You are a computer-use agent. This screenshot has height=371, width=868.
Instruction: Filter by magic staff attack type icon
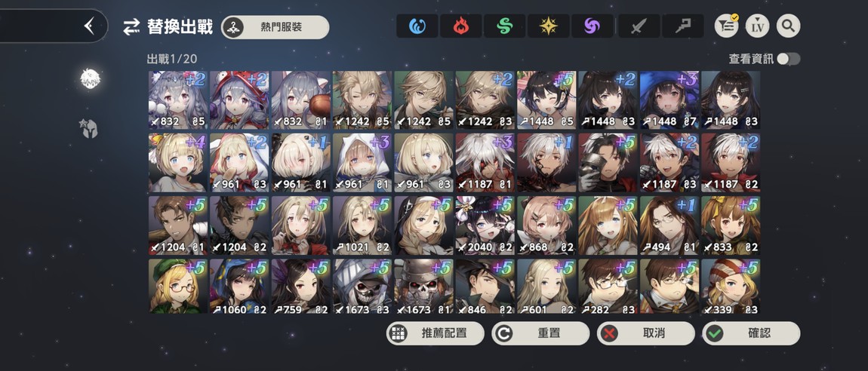click(683, 26)
